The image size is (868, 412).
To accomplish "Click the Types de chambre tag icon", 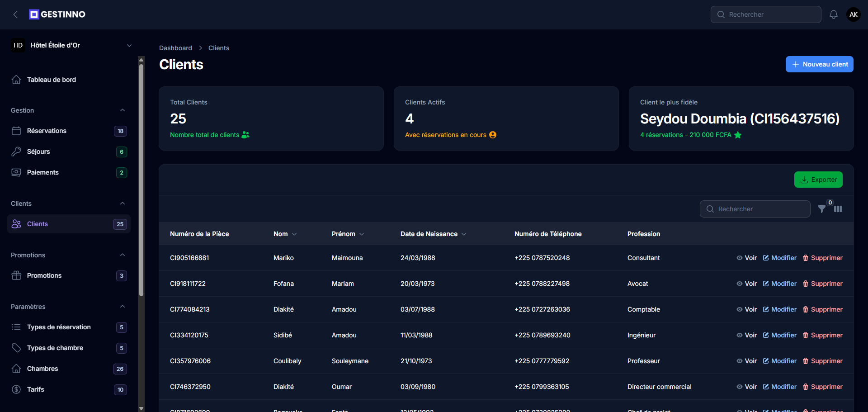I will (x=16, y=348).
